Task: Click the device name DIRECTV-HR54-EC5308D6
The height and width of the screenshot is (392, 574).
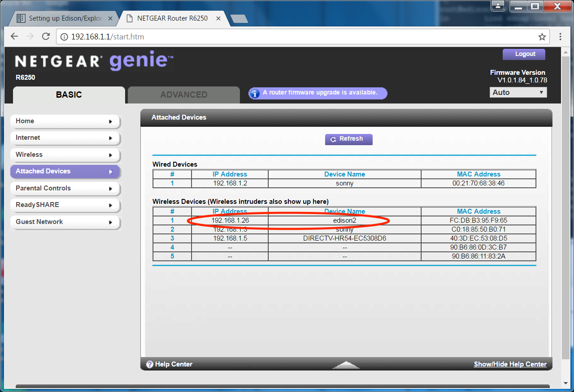Action: 344,238
